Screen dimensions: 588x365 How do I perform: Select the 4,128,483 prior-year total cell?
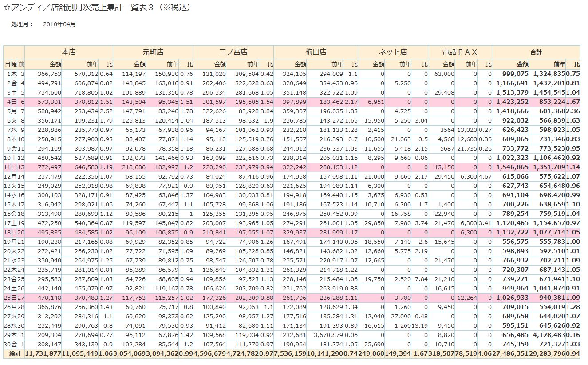pyautogui.click(x=549, y=335)
